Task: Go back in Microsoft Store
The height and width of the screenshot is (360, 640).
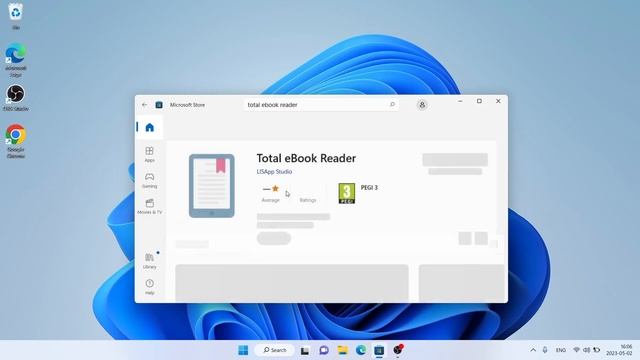Action: pyautogui.click(x=144, y=105)
